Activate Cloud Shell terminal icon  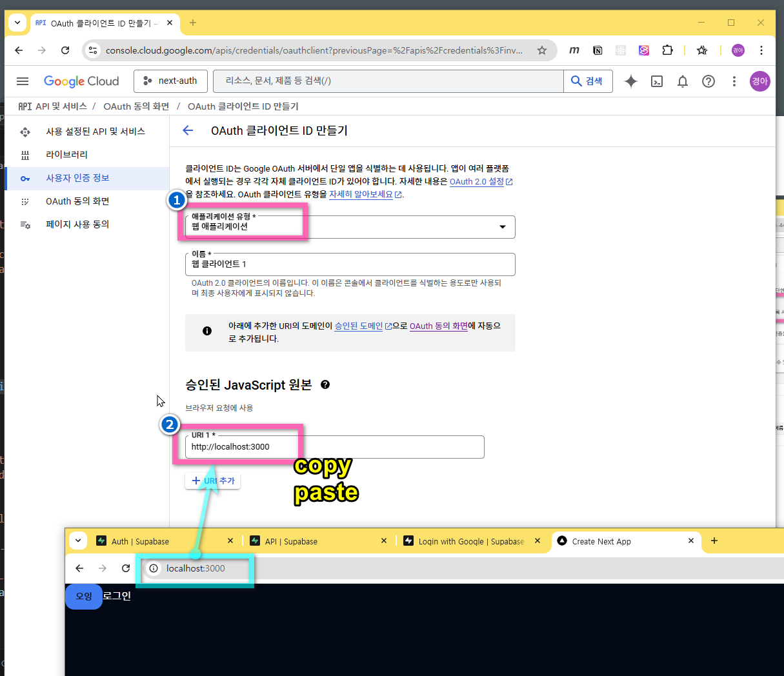[x=657, y=81]
